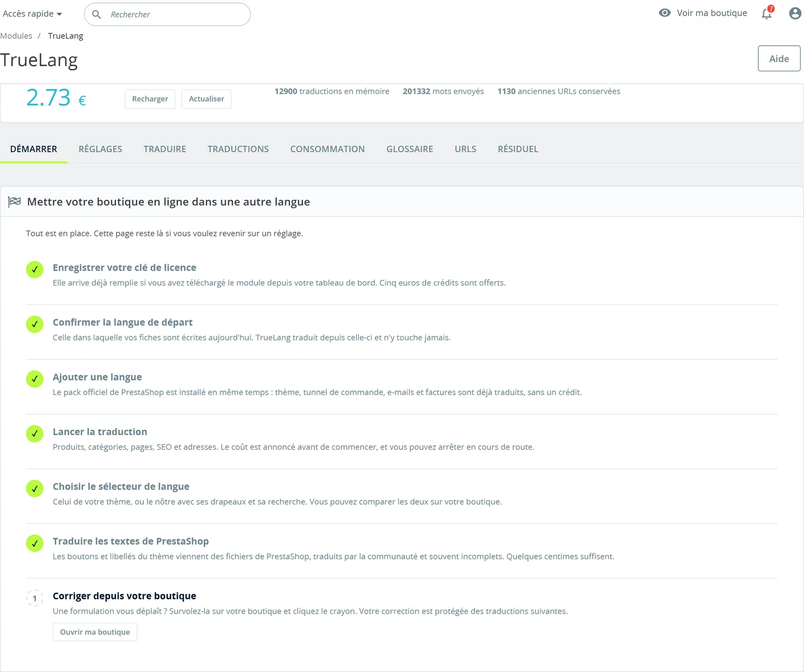Click the Corriger depuis votre boutique heading

pos(125,596)
